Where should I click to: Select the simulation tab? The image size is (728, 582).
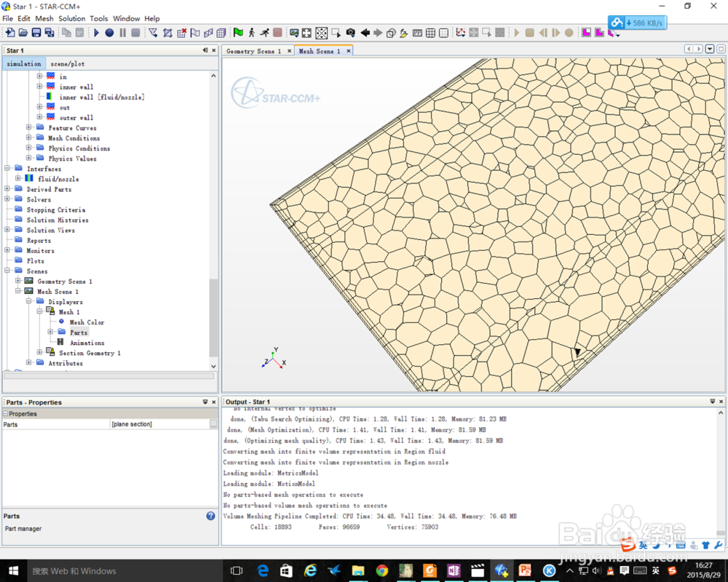[x=24, y=63]
